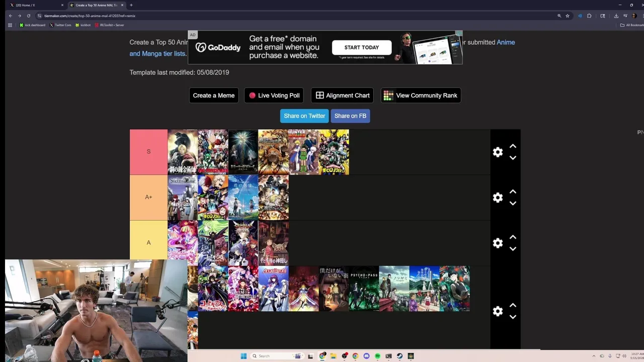The image size is (644, 362).
Task: Open File Explorer from the taskbar
Action: tap(333, 356)
